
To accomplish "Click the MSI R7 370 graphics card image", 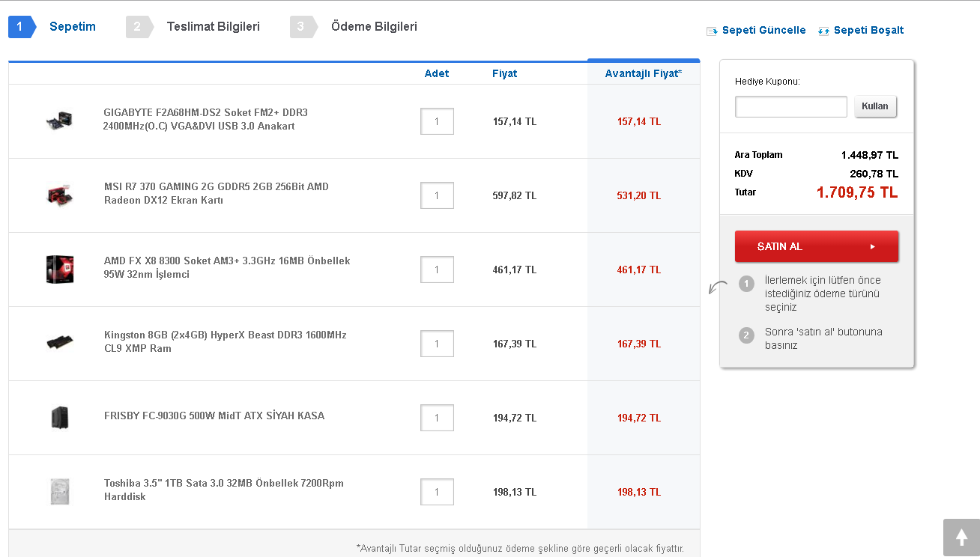I will coord(59,195).
